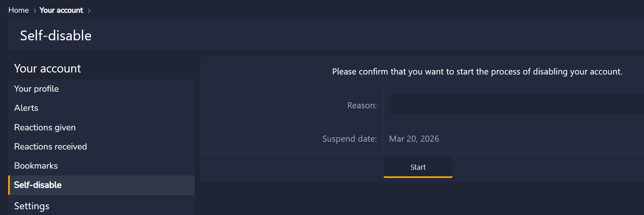Click the Your account sidebar heading
Screen dimensions: 644x215
(48, 68)
